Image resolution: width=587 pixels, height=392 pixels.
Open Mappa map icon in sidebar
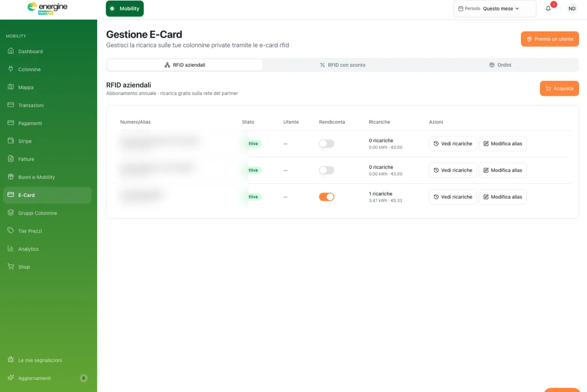(x=11, y=87)
